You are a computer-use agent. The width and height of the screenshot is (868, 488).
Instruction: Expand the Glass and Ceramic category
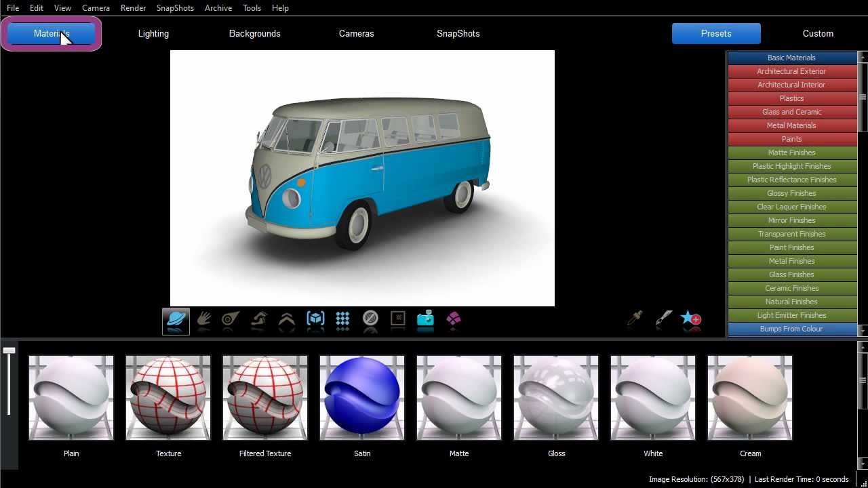[x=792, y=112]
